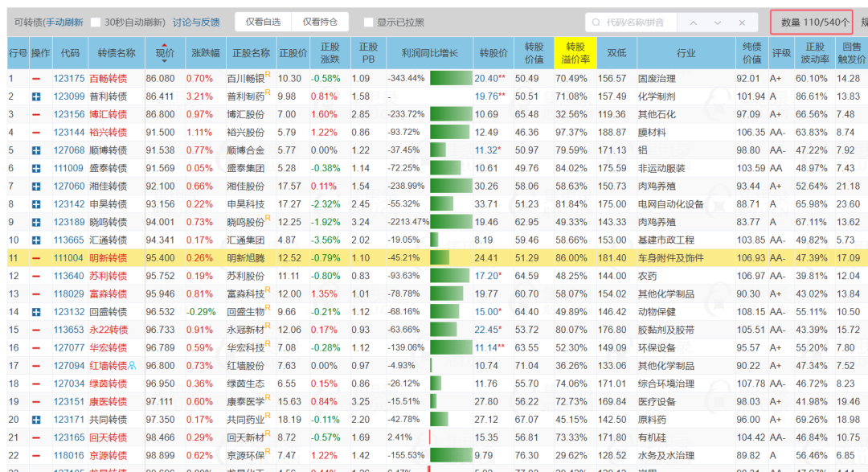Clear search with the X icon
The width and height of the screenshot is (868, 472).
pyautogui.click(x=742, y=23)
